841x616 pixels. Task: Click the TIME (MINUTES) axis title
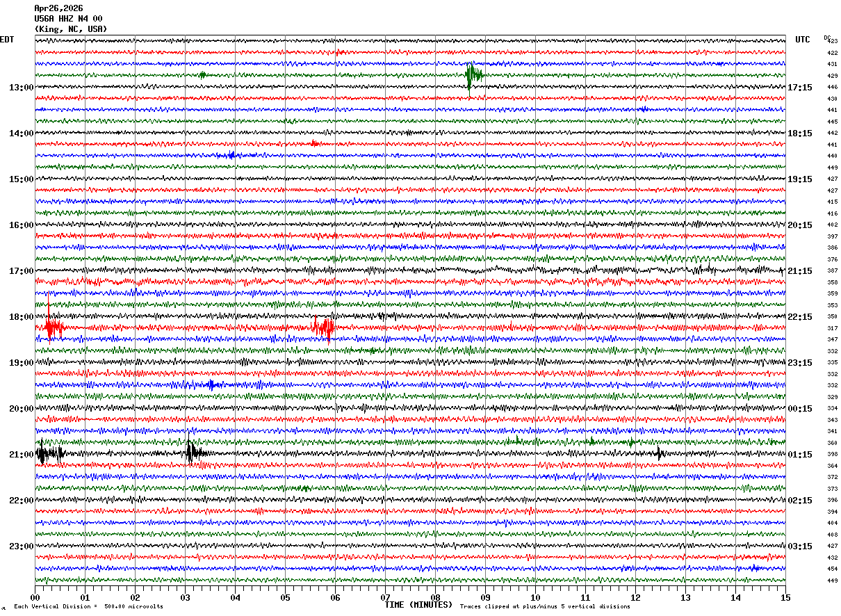pyautogui.click(x=419, y=605)
